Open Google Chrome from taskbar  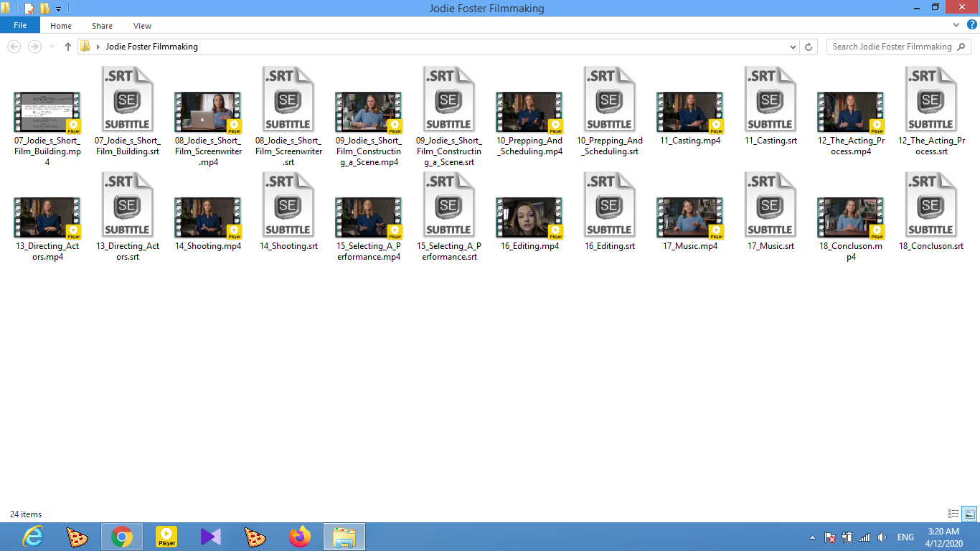coord(122,537)
